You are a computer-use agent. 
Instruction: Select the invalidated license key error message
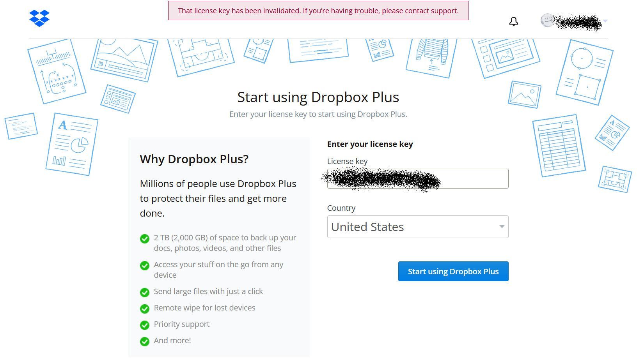point(318,11)
